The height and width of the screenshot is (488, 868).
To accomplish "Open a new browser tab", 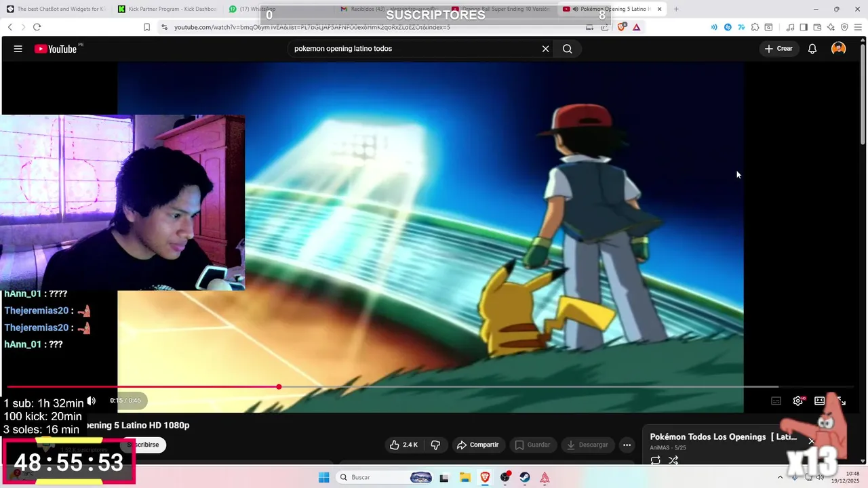I will coord(675,9).
